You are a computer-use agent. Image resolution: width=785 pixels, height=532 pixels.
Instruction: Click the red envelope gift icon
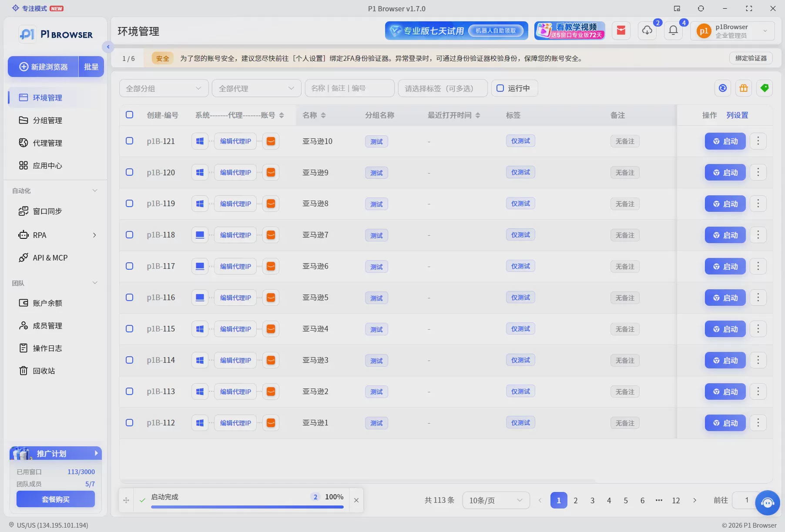pyautogui.click(x=621, y=30)
